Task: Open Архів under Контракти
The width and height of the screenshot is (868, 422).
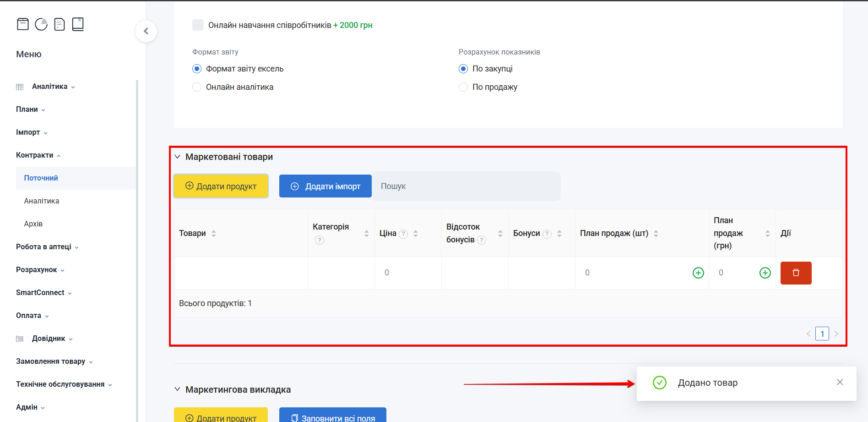Action: [x=33, y=224]
